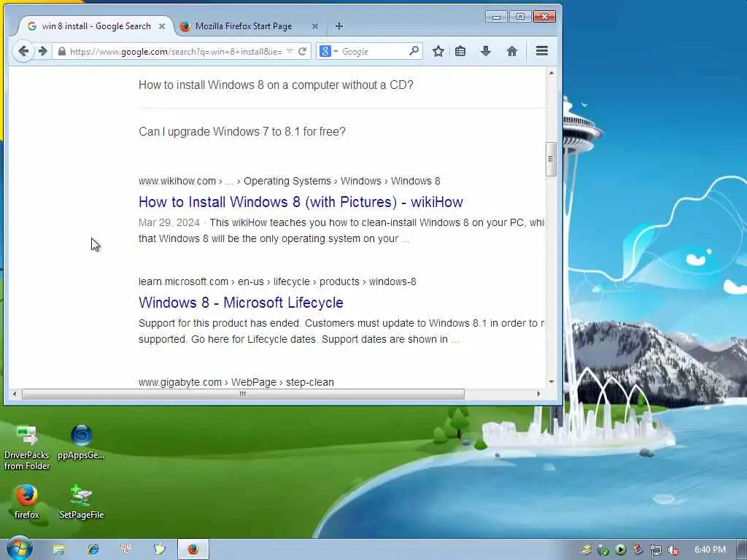747x560 pixels.
Task: Open 'Windows 8 - Microsoft Lifecycle' result
Action: tap(241, 303)
